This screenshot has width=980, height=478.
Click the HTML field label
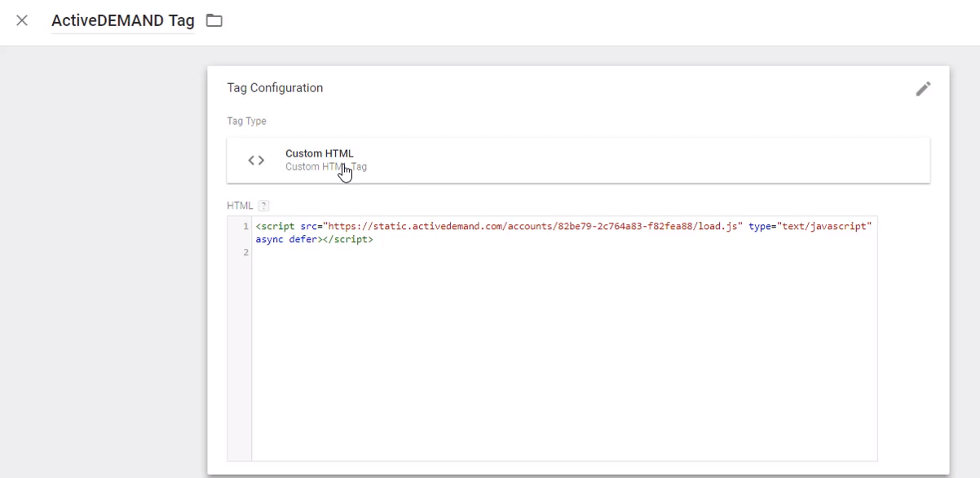pos(240,206)
